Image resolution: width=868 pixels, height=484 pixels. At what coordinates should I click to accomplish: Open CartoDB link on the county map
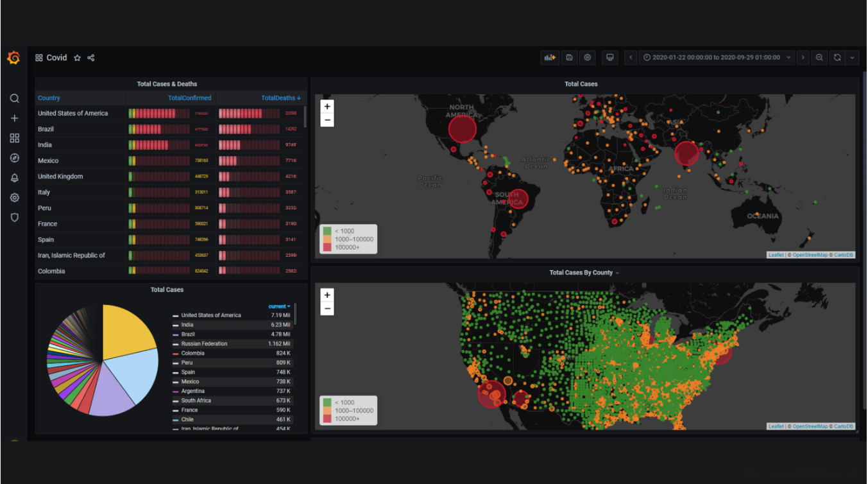844,427
